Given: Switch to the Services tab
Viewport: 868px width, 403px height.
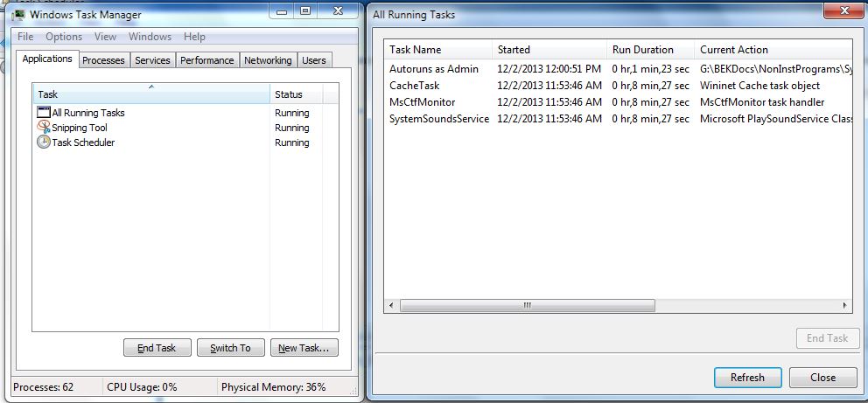Looking at the screenshot, I should tap(152, 60).
